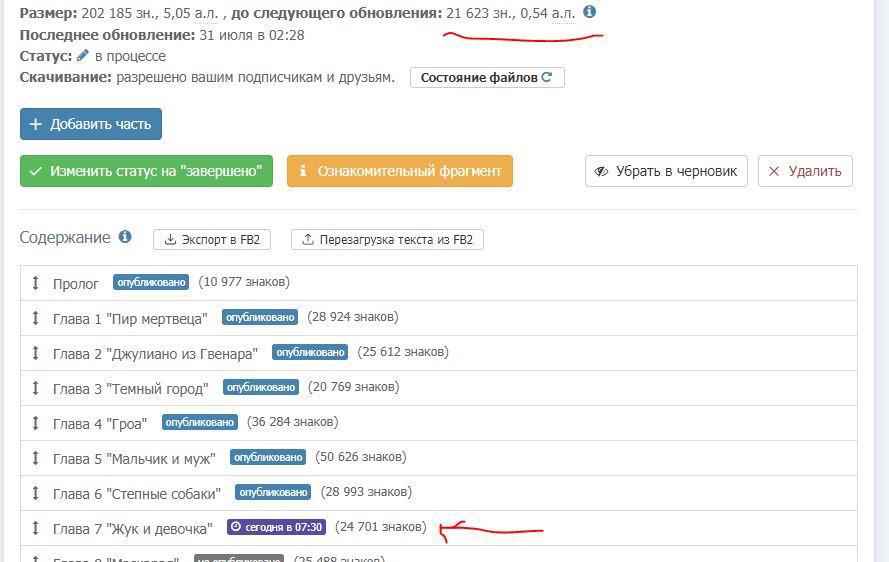Image resolution: width=889 pixels, height=562 pixels.
Task: Click опубликовано badge for Глава 6
Action: click(273, 492)
